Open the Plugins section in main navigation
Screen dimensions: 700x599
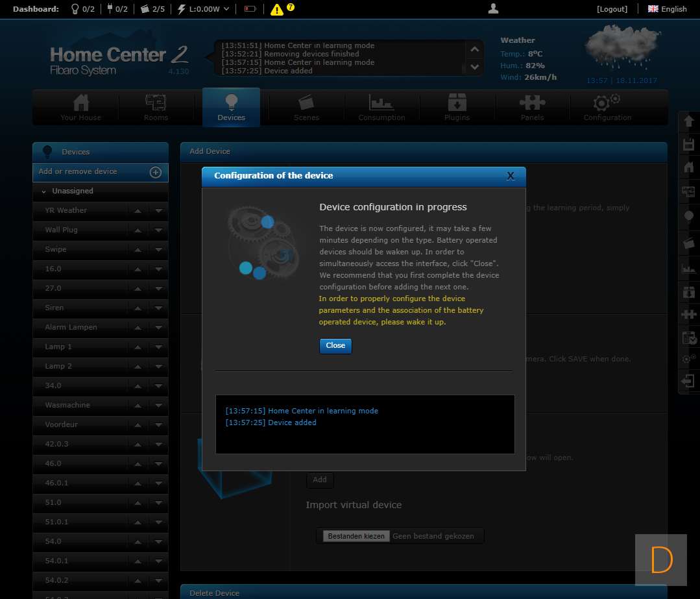tap(457, 107)
